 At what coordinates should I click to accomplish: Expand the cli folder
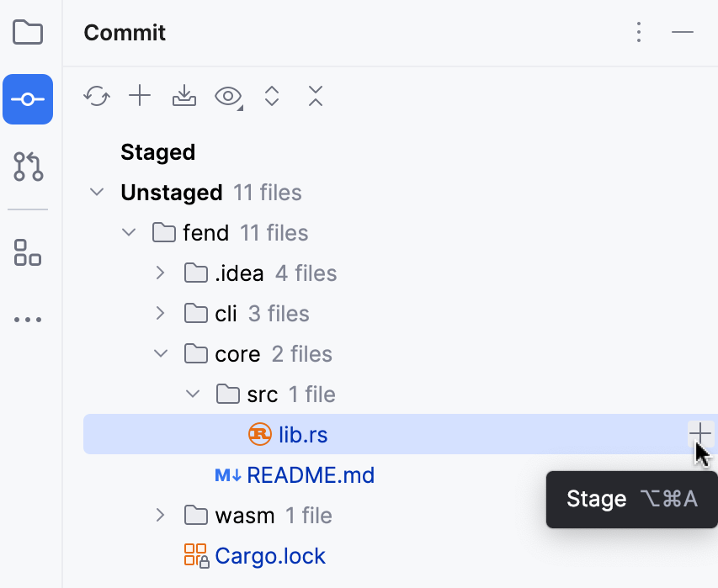(160, 313)
